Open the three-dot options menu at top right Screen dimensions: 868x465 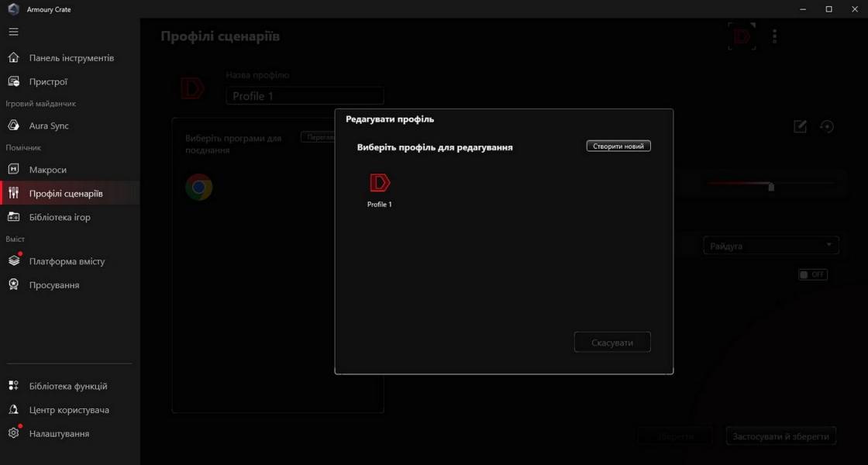tap(774, 36)
